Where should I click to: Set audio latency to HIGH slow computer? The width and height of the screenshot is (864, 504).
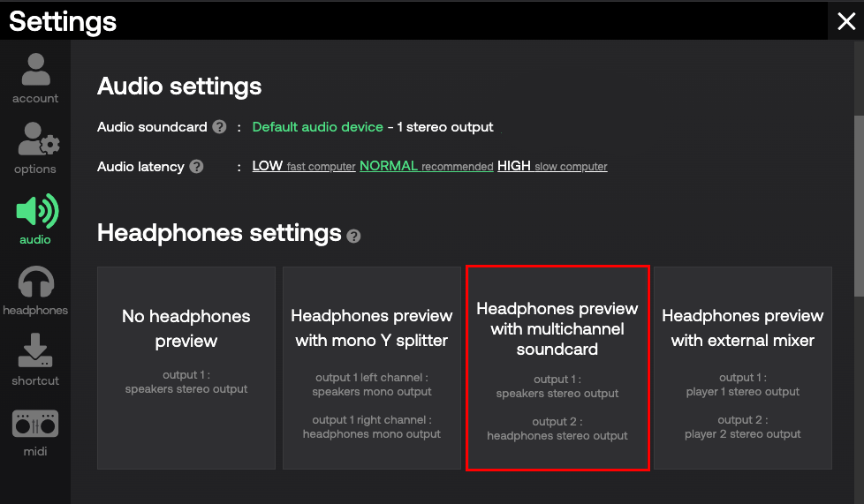point(552,166)
